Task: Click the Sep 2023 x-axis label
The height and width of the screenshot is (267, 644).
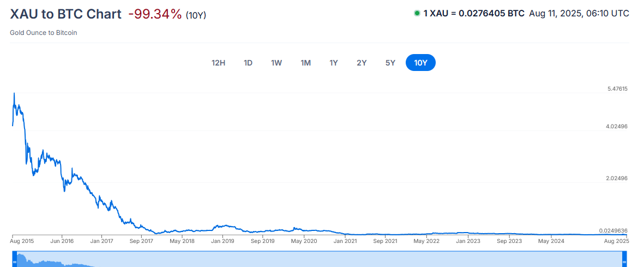Action: pyautogui.click(x=508, y=241)
